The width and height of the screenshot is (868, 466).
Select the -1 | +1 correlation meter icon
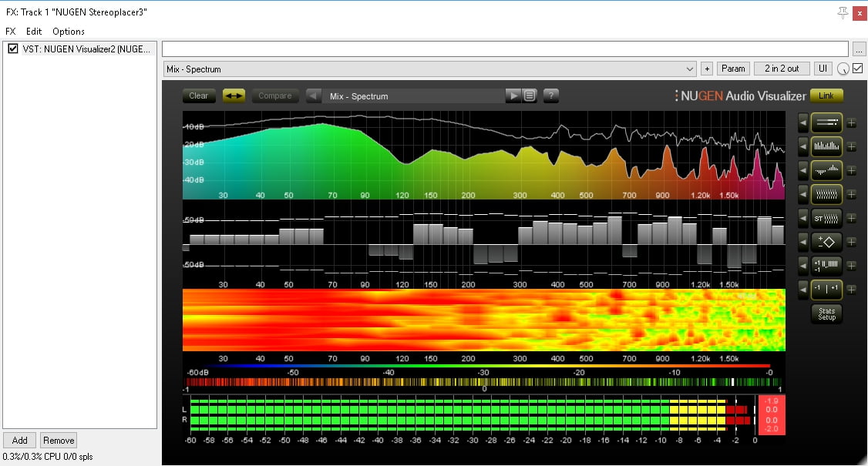click(826, 290)
